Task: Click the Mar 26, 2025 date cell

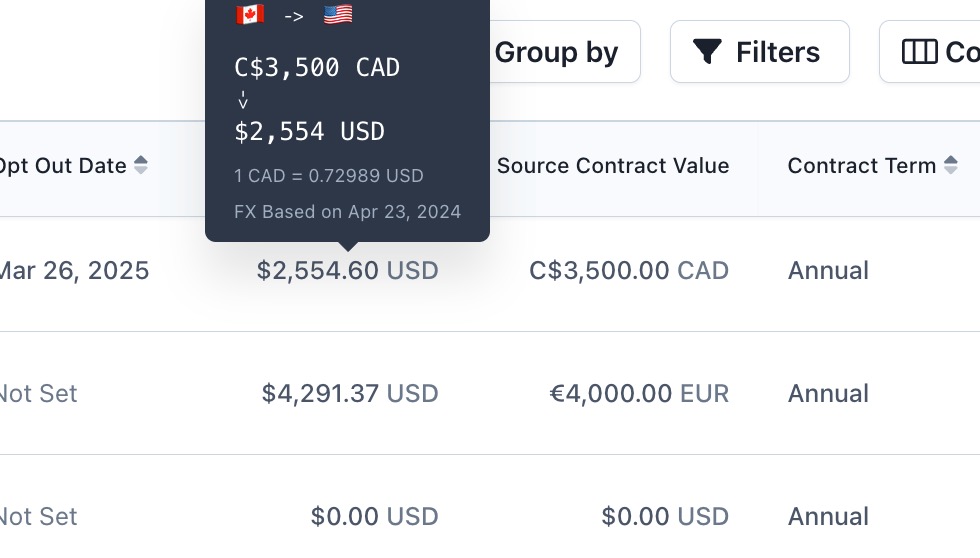Action: [x=74, y=271]
